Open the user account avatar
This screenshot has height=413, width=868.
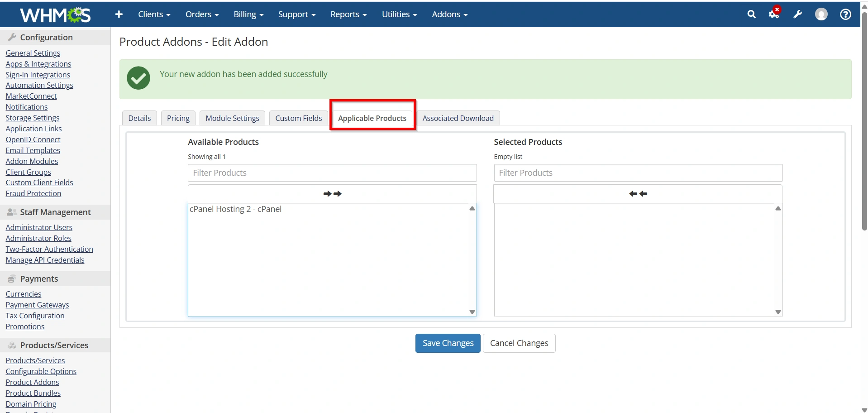[821, 14]
